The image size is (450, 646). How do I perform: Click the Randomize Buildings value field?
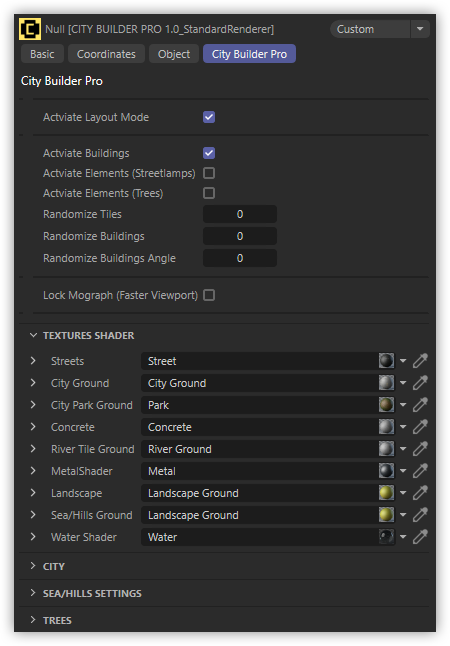click(240, 236)
